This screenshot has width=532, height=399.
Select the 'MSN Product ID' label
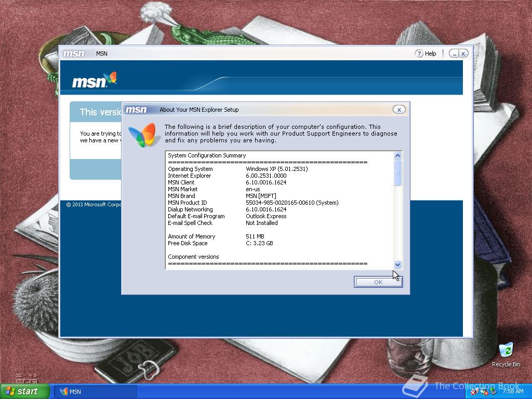coord(187,203)
